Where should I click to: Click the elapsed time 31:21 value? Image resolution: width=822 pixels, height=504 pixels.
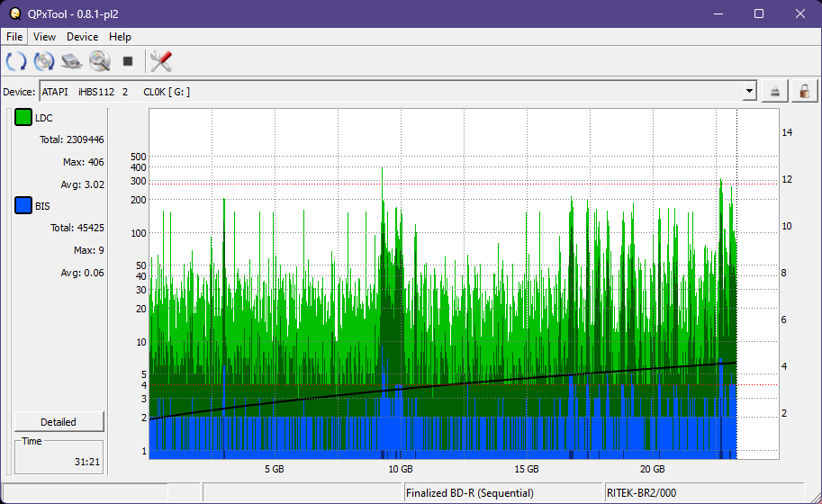(x=87, y=462)
